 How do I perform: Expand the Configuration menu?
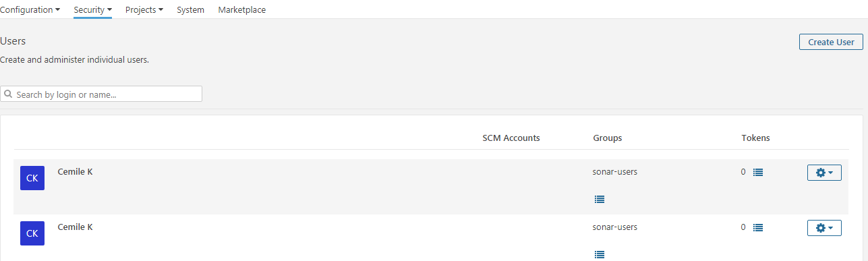(30, 10)
